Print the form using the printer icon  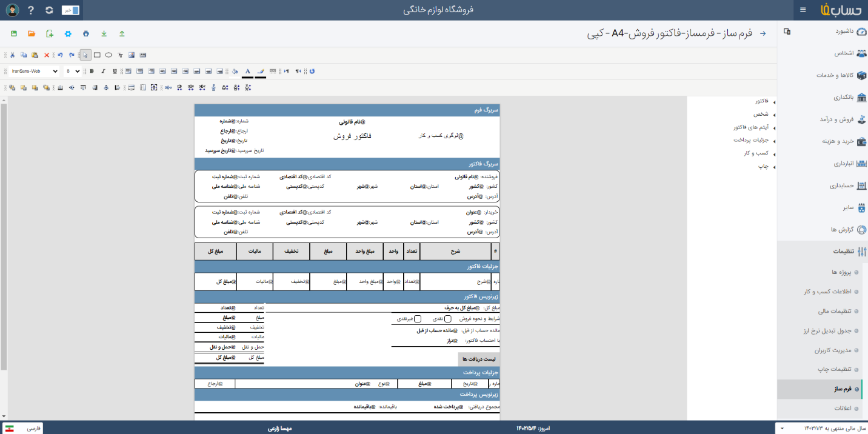coord(86,33)
